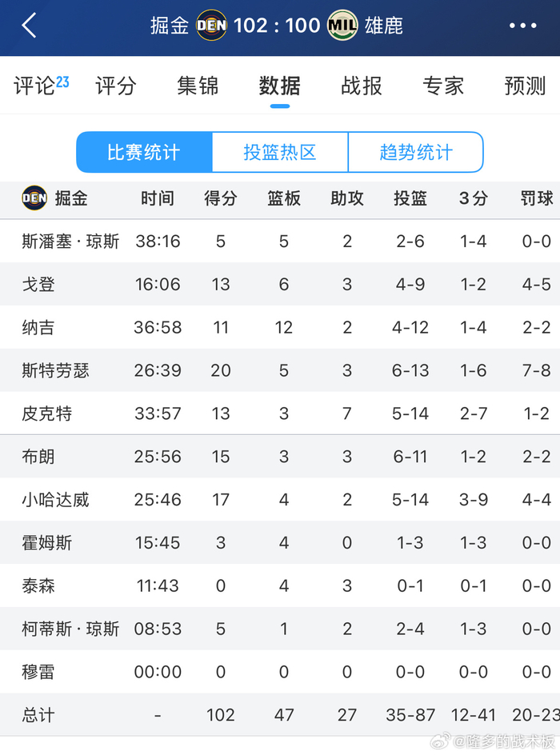
Task: Tap the 总计 totals row
Action: [38, 715]
